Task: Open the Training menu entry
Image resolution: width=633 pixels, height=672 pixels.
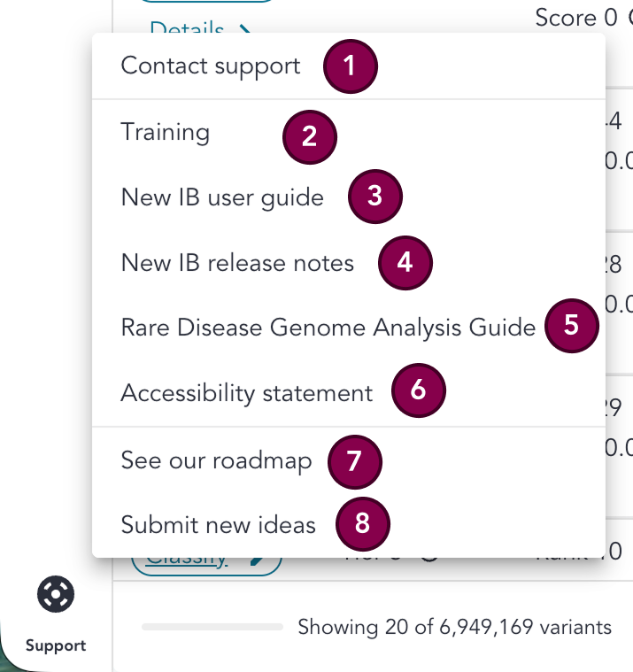Action: pyautogui.click(x=166, y=133)
